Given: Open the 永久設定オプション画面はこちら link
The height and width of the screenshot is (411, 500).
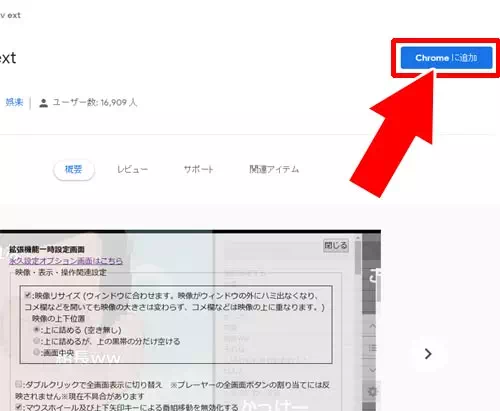Looking at the screenshot, I should 66,261.
